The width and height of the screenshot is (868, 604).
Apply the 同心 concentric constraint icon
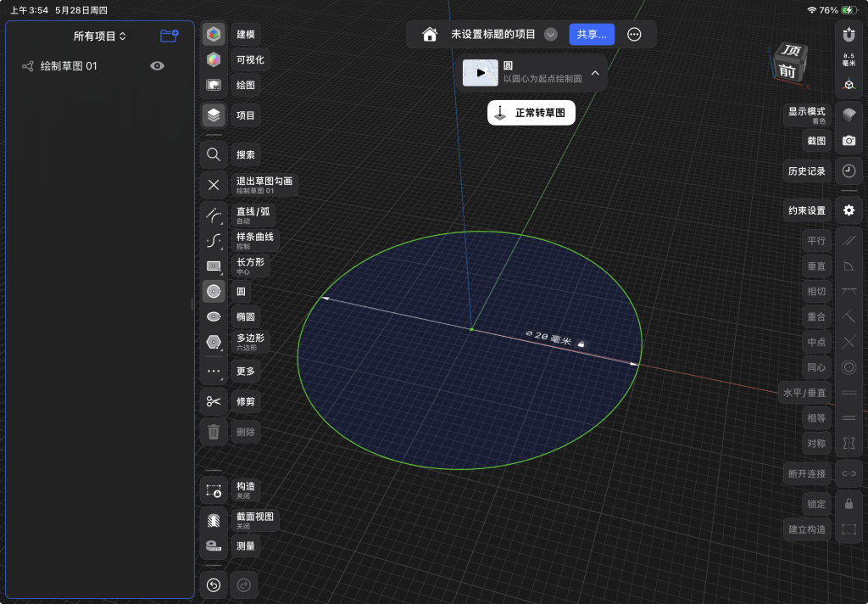tap(849, 367)
